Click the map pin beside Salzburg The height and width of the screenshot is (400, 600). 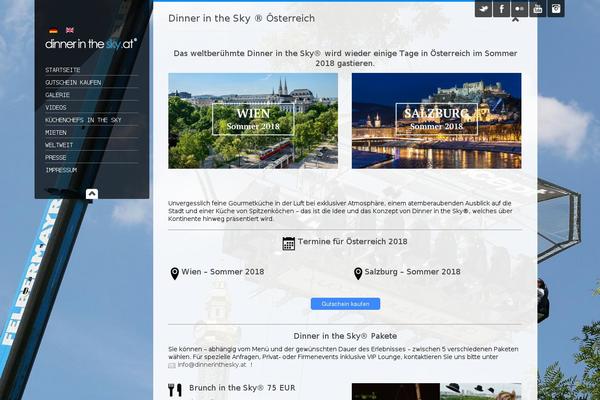[x=358, y=273]
